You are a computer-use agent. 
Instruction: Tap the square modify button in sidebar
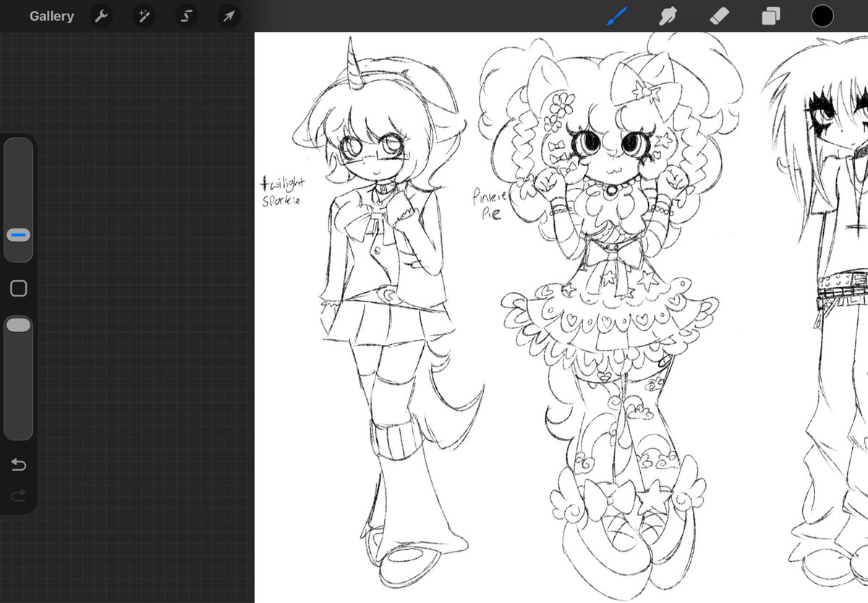click(19, 288)
